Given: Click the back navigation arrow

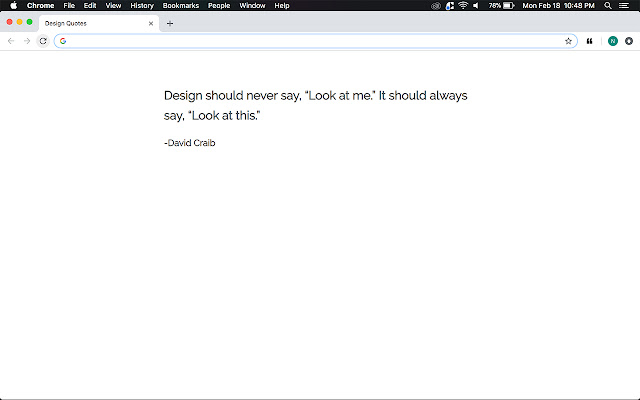Looking at the screenshot, I should [11, 41].
